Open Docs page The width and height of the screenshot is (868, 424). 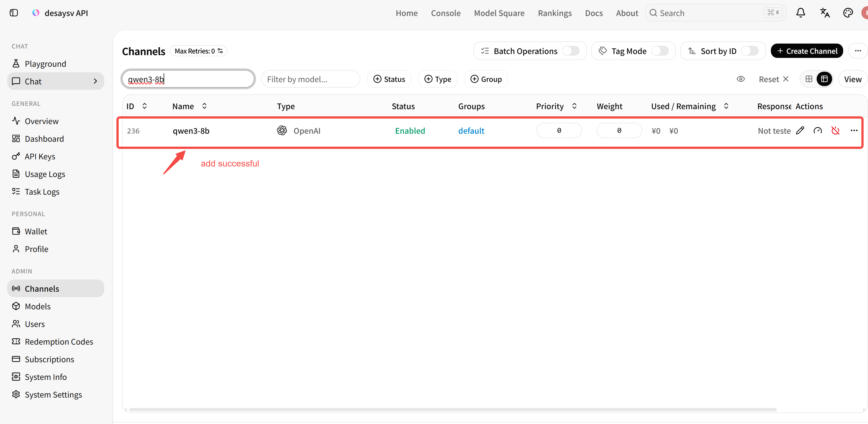594,13
